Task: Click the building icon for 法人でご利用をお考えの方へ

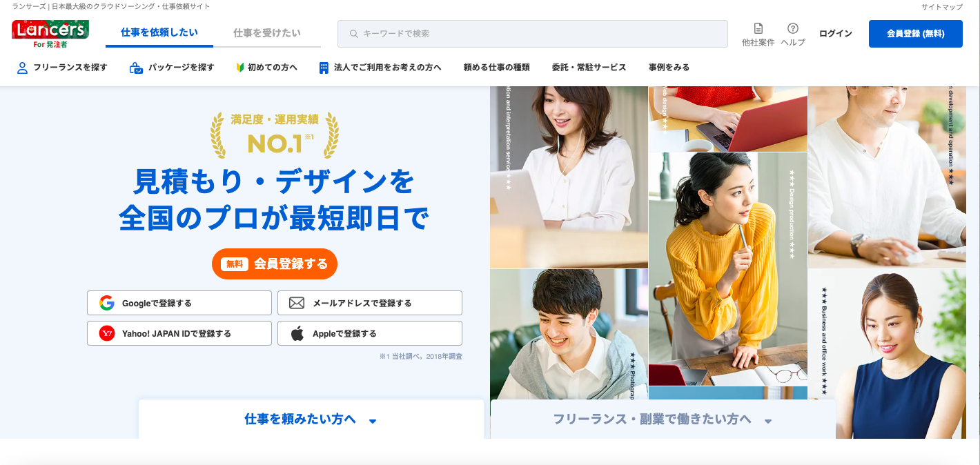Action: point(324,68)
